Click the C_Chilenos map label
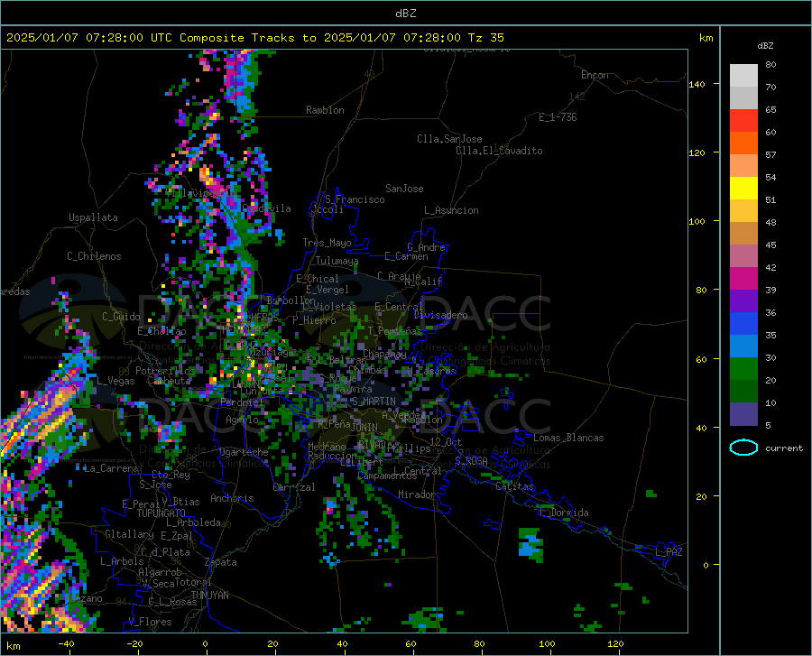 pos(94,256)
